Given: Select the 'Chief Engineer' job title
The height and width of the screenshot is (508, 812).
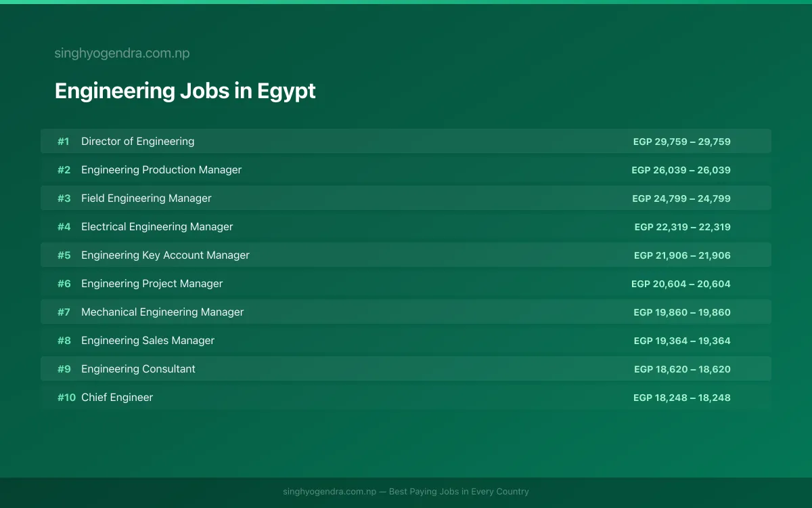Looking at the screenshot, I should click(x=117, y=398).
